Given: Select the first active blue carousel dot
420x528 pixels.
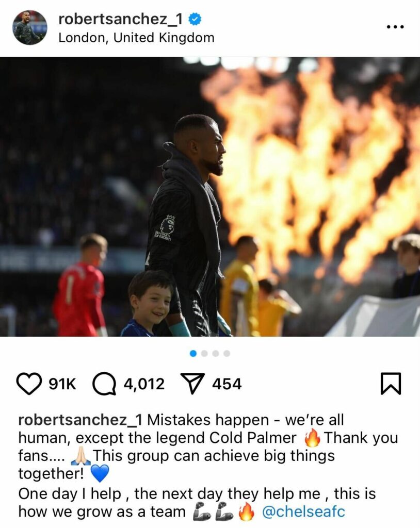Looking at the screenshot, I should (193, 353).
